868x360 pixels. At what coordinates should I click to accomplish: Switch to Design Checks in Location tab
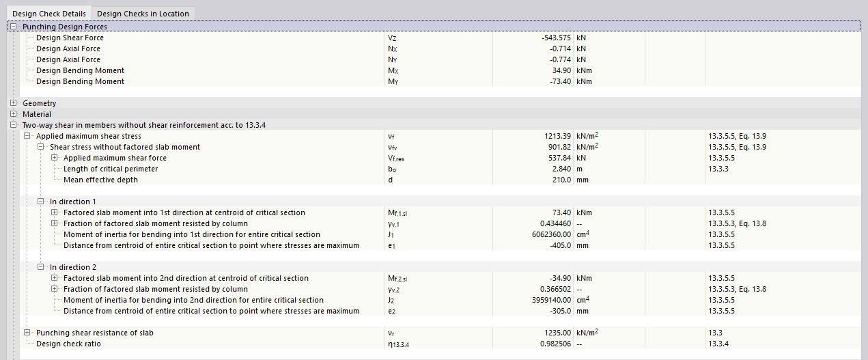(143, 14)
